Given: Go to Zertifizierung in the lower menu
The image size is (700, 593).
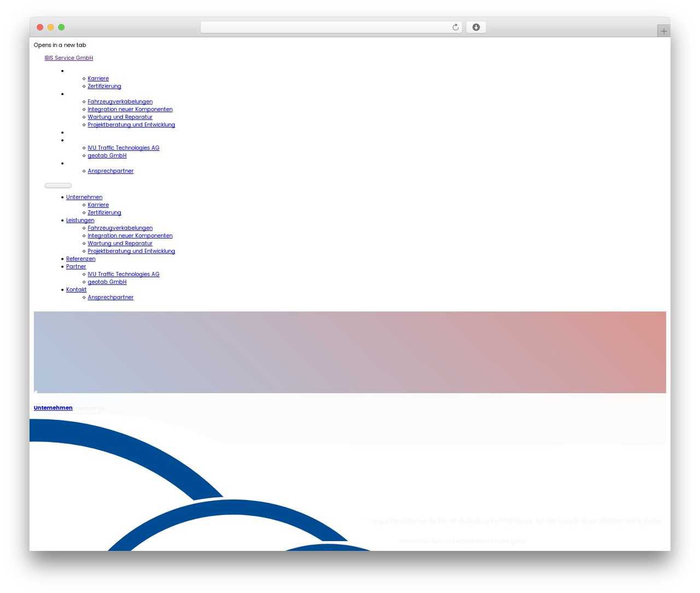Looking at the screenshot, I should (104, 213).
